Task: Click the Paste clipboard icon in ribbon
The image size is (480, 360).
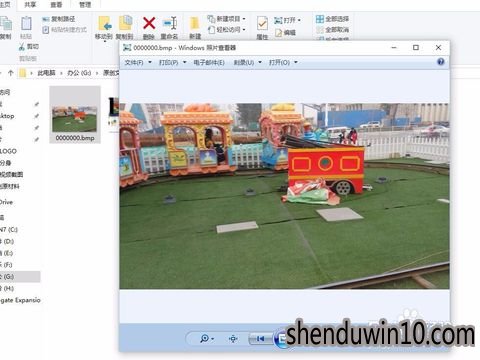Action: click(26, 24)
